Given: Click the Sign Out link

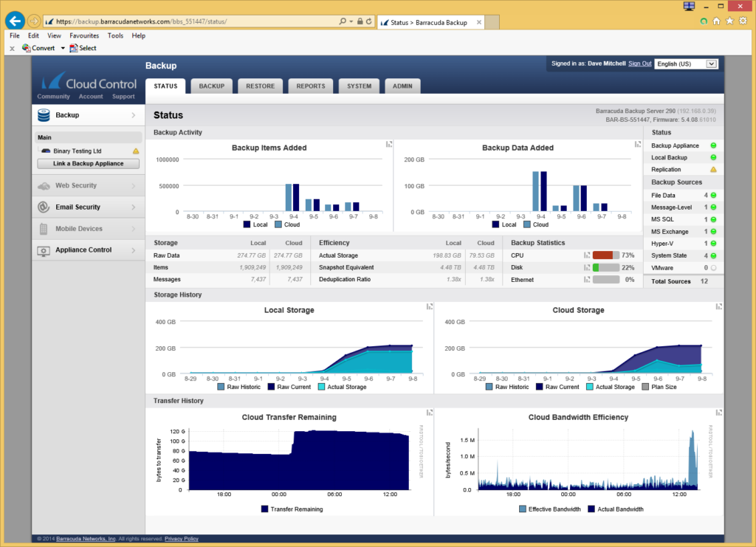Looking at the screenshot, I should click(x=639, y=63).
